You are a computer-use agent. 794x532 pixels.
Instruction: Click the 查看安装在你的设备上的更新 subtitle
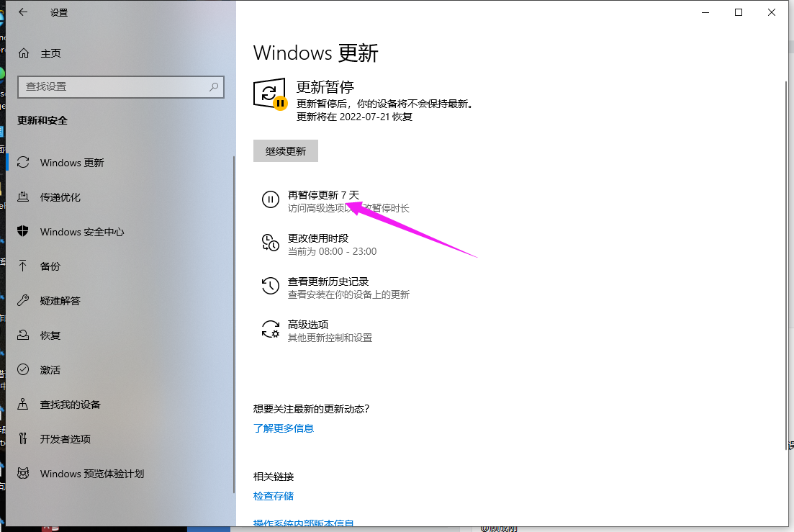point(348,294)
